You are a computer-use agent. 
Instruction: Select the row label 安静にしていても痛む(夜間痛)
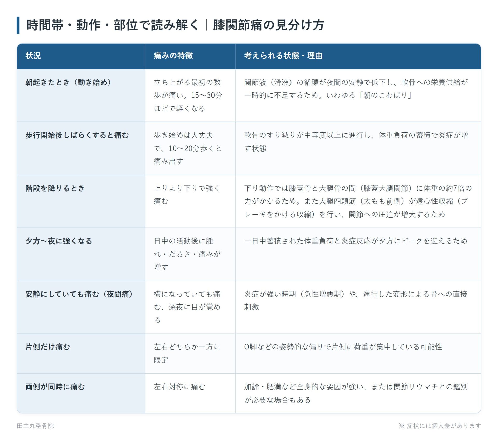[x=79, y=294]
